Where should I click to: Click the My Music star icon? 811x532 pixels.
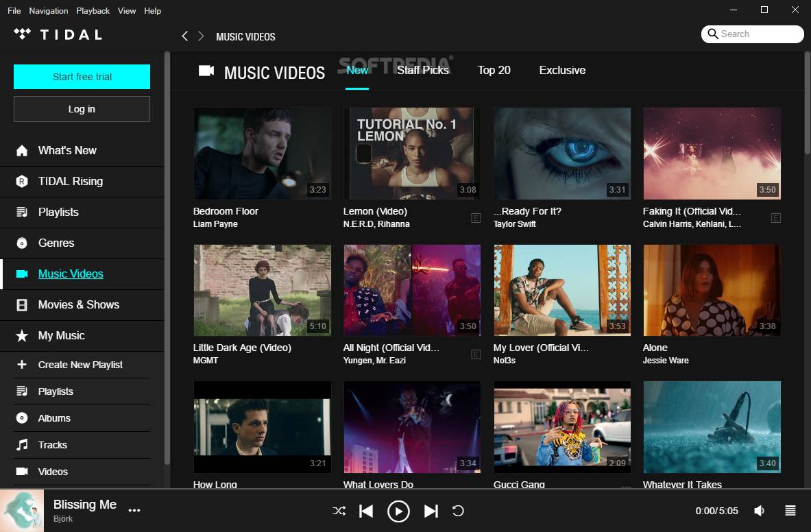point(22,335)
